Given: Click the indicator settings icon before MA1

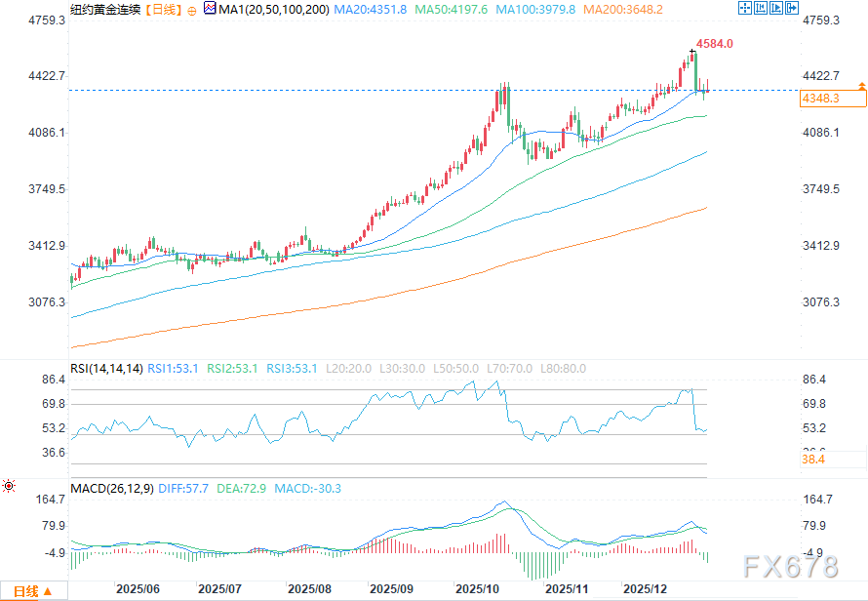Looking at the screenshot, I should [208, 9].
